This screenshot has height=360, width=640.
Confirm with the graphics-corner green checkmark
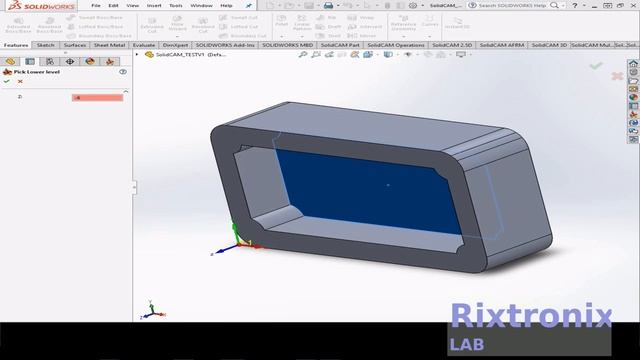click(x=596, y=65)
